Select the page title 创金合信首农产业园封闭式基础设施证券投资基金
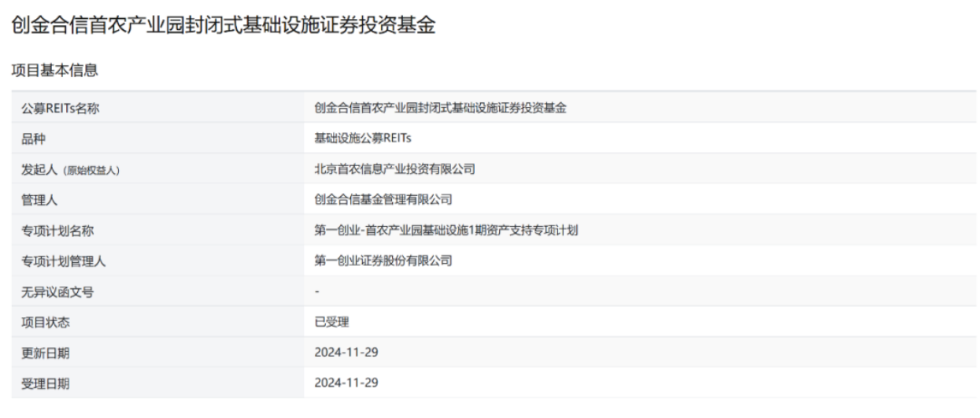The height and width of the screenshot is (418, 980). 224,25
